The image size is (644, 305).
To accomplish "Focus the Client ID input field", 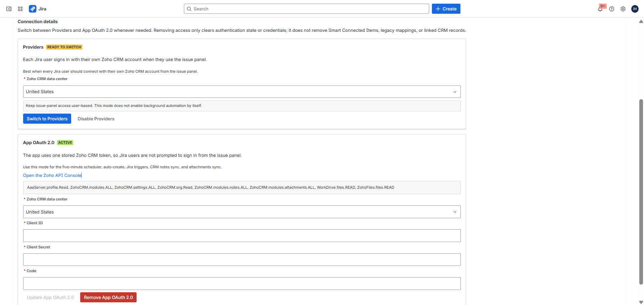I will click(241, 236).
